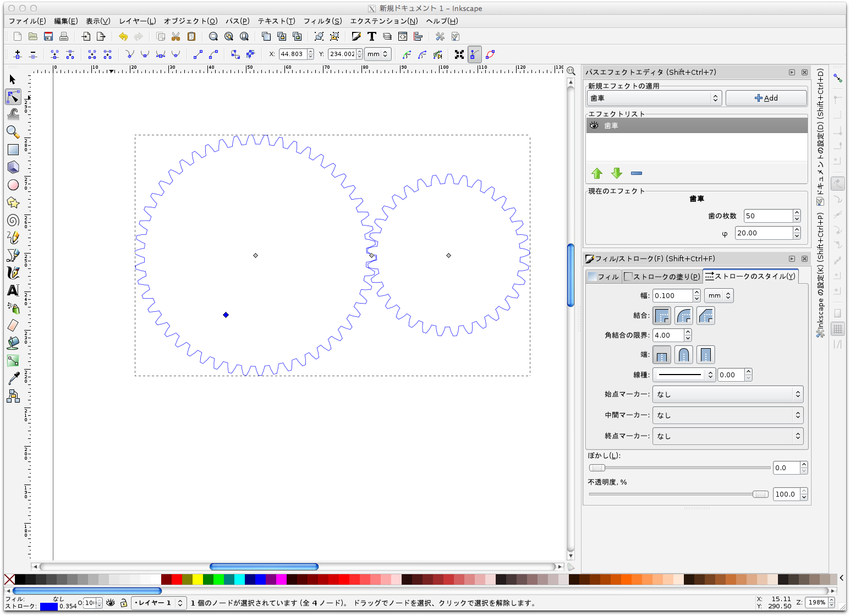The height and width of the screenshot is (616, 850).
Task: Select the Spiral tool
Action: (13, 220)
